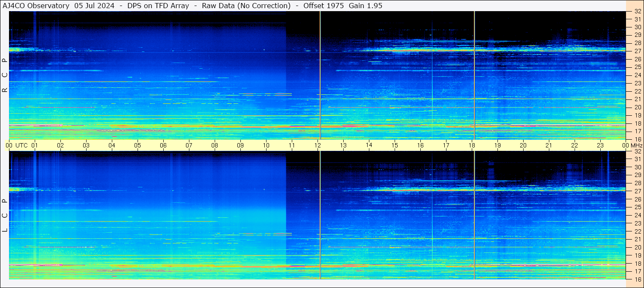Pick the 19 hour label on the time axis
This screenshot has height=288, width=644.
point(497,145)
